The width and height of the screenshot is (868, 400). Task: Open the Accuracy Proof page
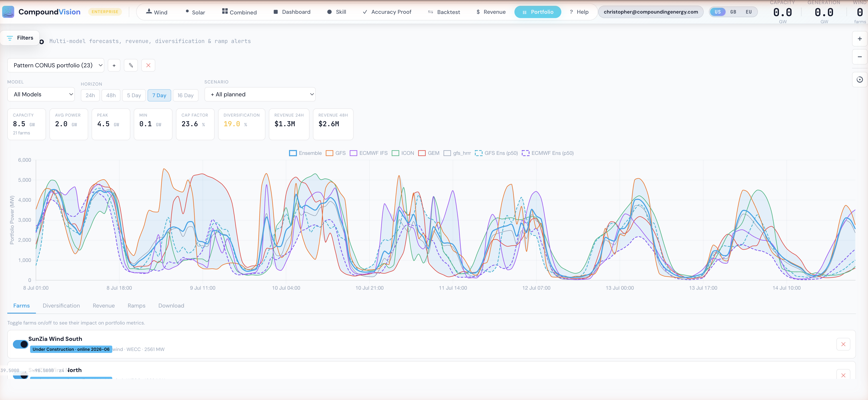pyautogui.click(x=387, y=12)
